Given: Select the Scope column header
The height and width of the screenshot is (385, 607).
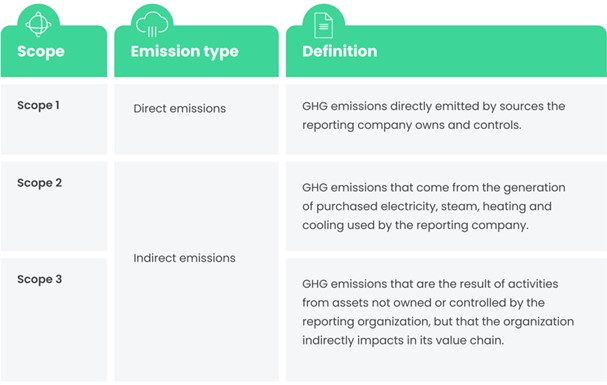Looking at the screenshot, I should tap(41, 51).
